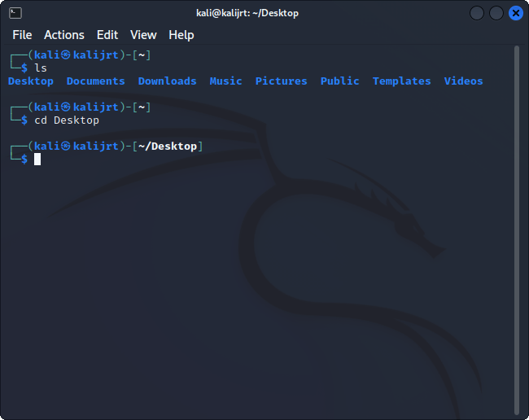Click the terminal cursor block at prompt

(x=37, y=160)
